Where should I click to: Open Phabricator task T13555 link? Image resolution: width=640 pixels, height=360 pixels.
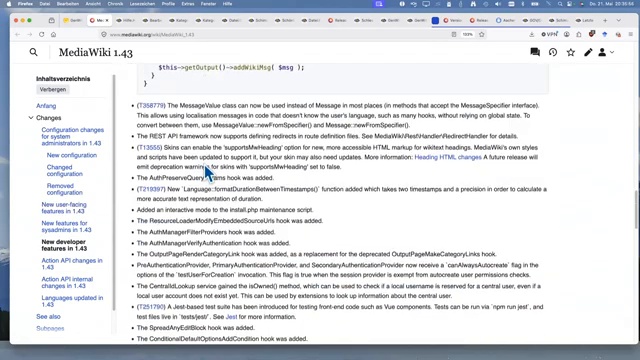(149, 147)
